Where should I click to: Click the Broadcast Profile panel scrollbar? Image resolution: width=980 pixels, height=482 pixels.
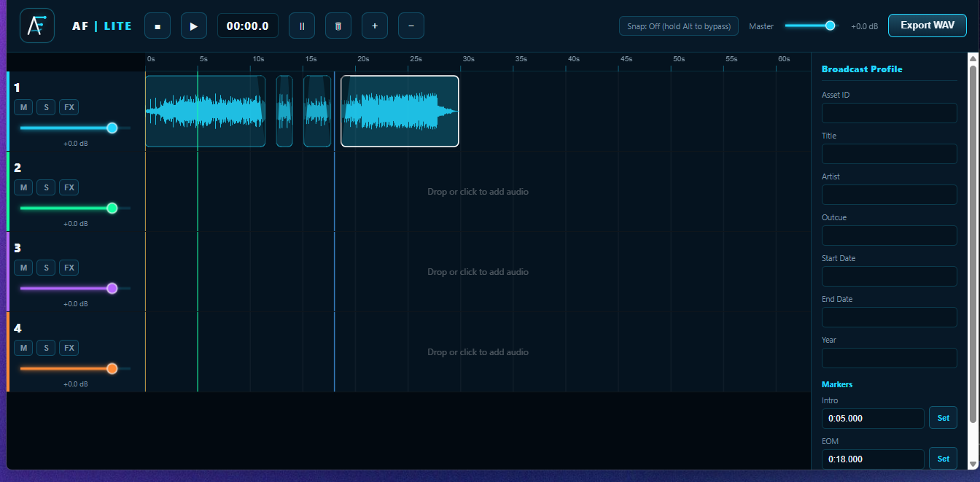[973, 244]
